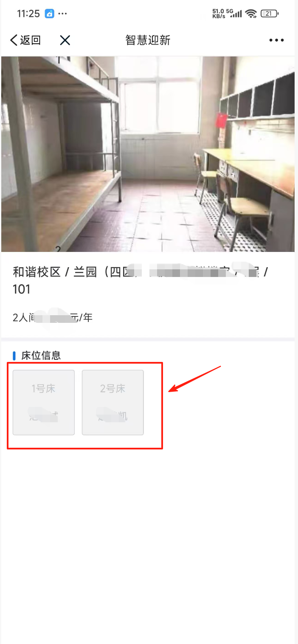Tap the blue app notification icon
Image resolution: width=298 pixels, height=644 pixels.
[x=50, y=14]
